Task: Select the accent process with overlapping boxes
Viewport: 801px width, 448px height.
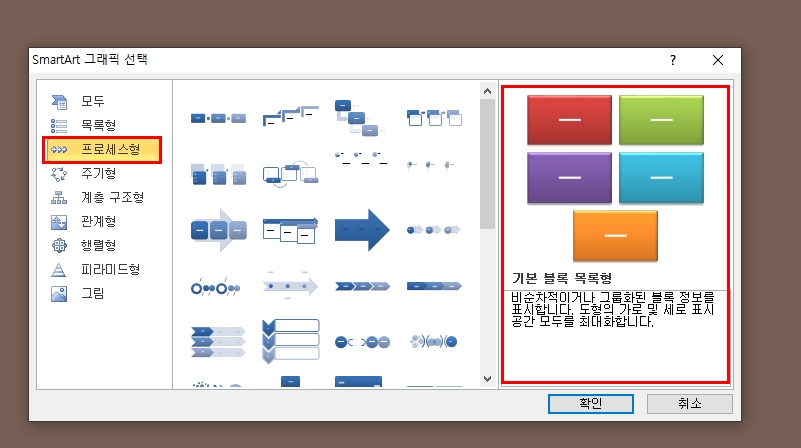Action: (434, 117)
